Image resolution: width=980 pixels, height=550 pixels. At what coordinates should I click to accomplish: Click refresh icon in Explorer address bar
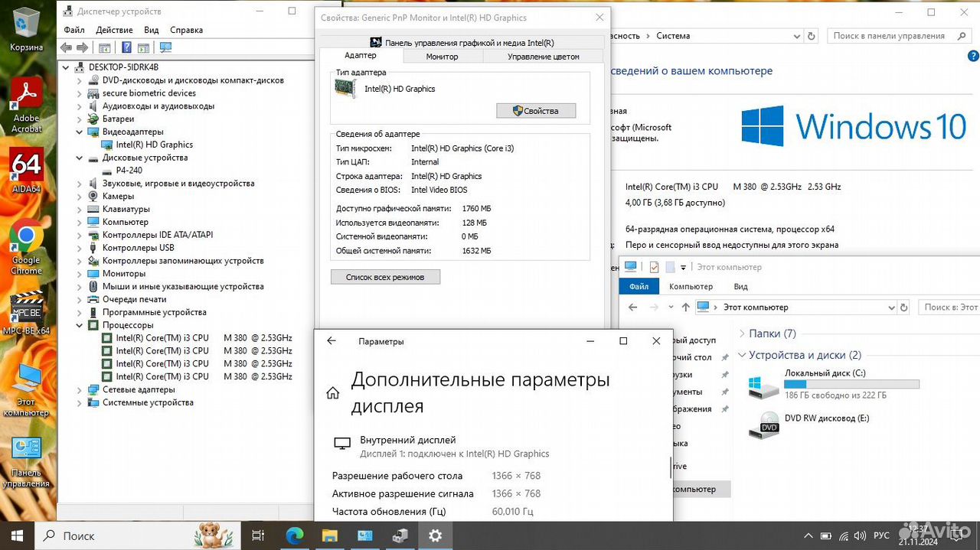[x=905, y=307]
